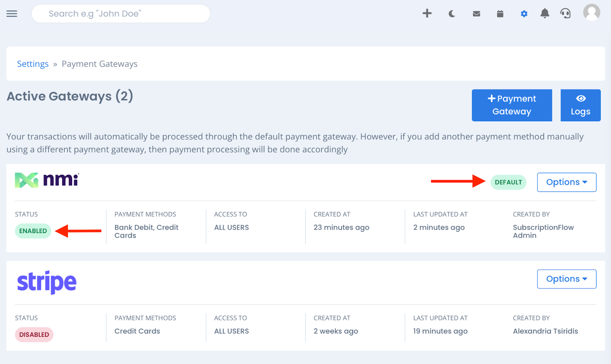611x364 pixels.
Task: Go to Settings breadcrumb link
Action: coord(33,64)
